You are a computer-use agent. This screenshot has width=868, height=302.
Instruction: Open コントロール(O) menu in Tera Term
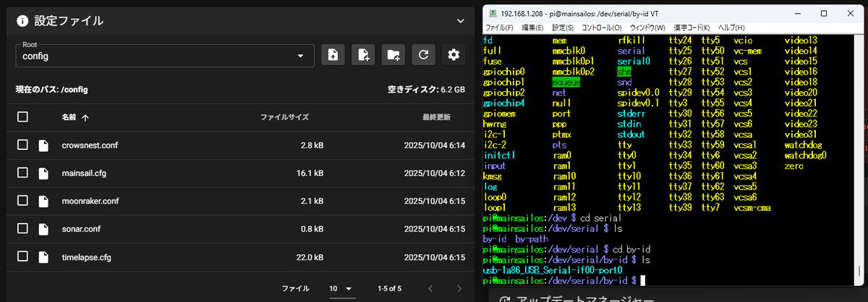(x=602, y=28)
